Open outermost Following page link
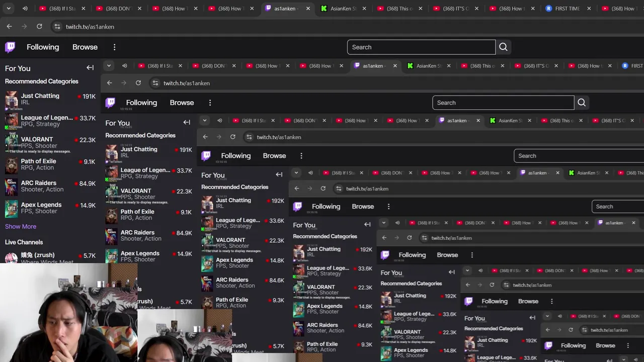The height and width of the screenshot is (362, 644). [43, 47]
